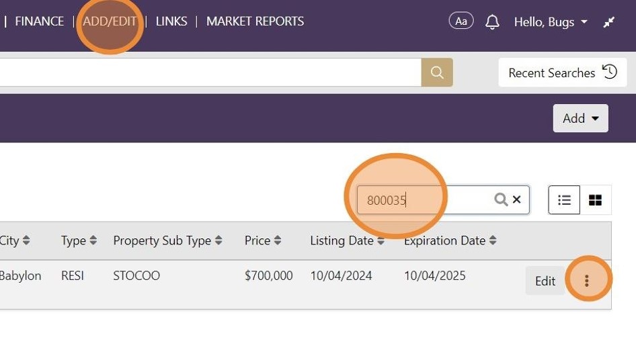The height and width of the screenshot is (364, 636).
Task: Sort by Price column arrows
Action: [x=278, y=240]
